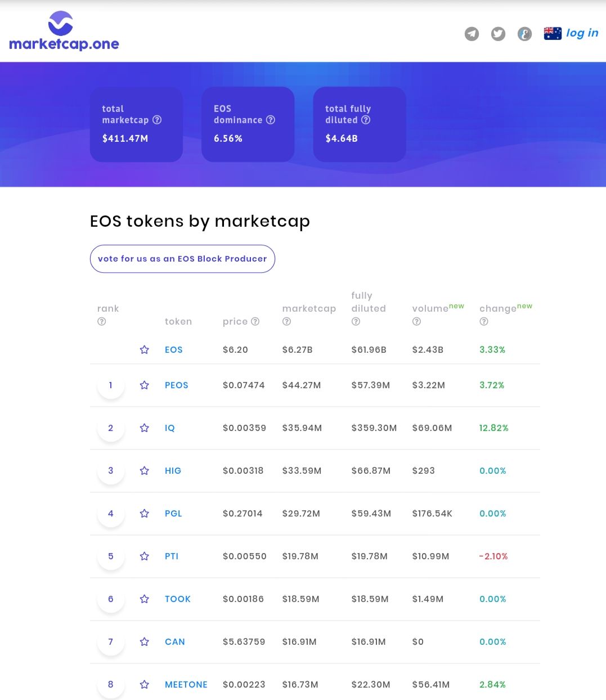Sort by token column header
This screenshot has width=606, height=700.
point(178,321)
